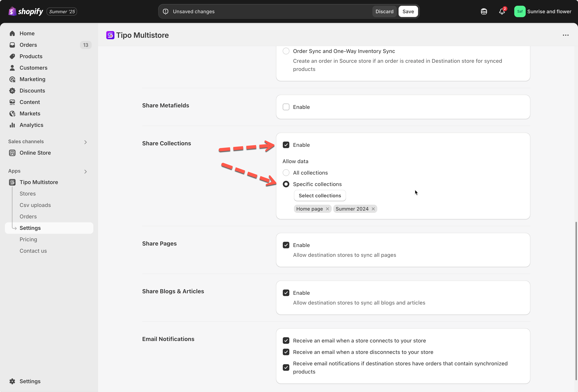Go to the Pricing page
This screenshot has width=578, height=392.
[x=28, y=239]
